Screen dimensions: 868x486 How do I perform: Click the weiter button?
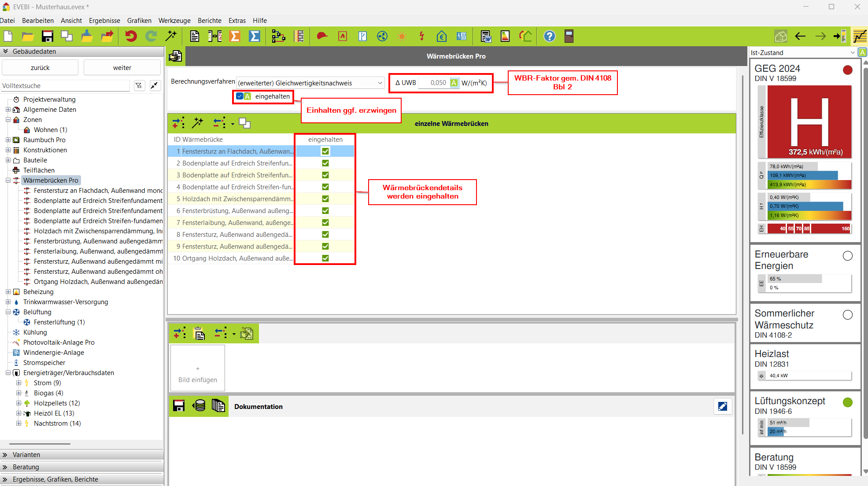point(122,68)
